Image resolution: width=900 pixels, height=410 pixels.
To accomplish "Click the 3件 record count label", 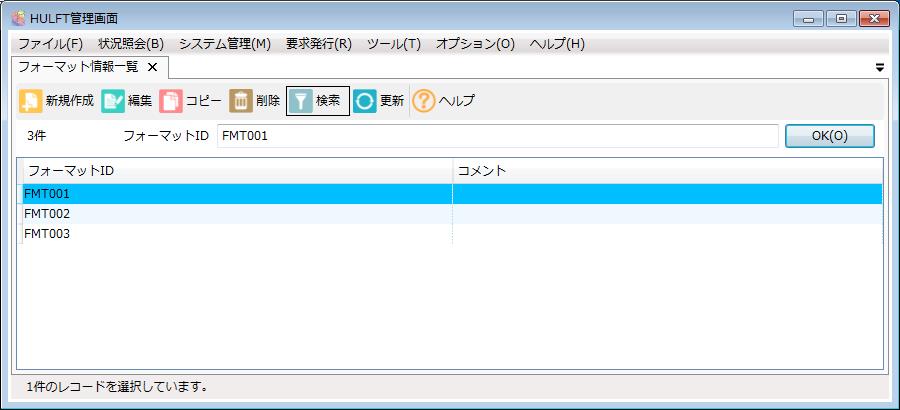I will pos(36,136).
